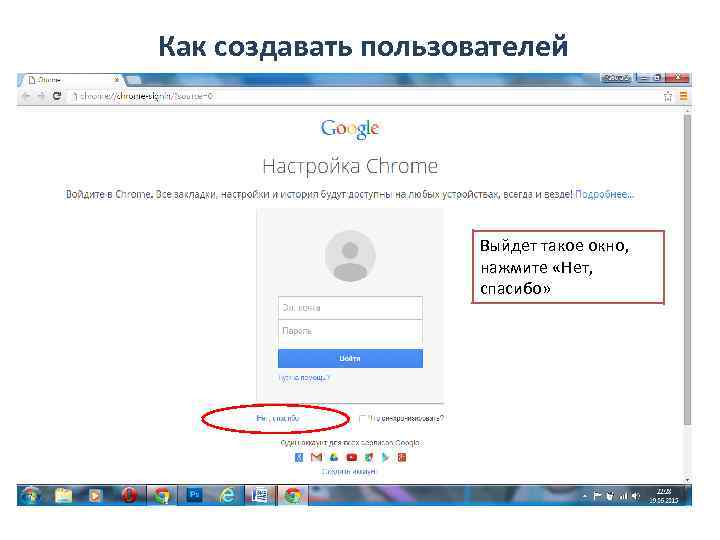Image resolution: width=720 pixels, height=540 pixels.
Task: Click the "Пароль" password field
Action: click(350, 331)
